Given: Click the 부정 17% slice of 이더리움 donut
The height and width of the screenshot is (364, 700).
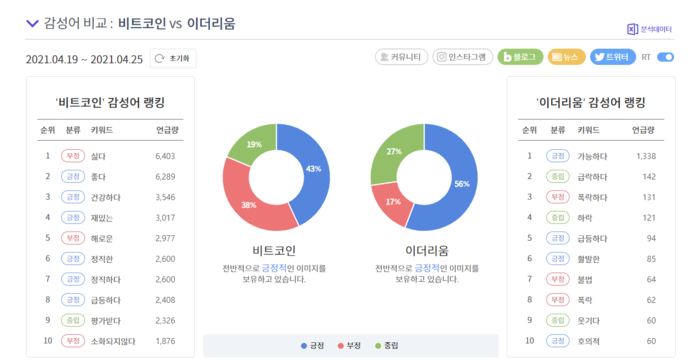Looking at the screenshot, I should pos(392,202).
